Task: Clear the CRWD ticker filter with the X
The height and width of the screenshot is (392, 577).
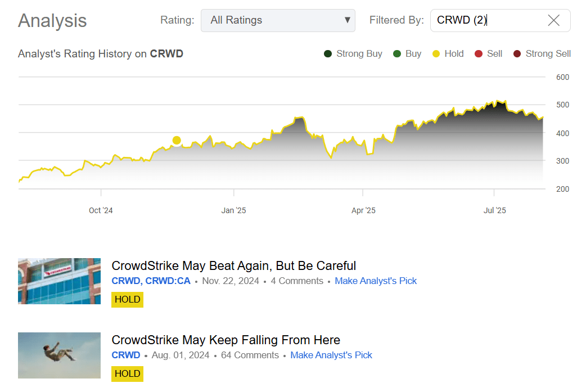Action: (x=553, y=20)
